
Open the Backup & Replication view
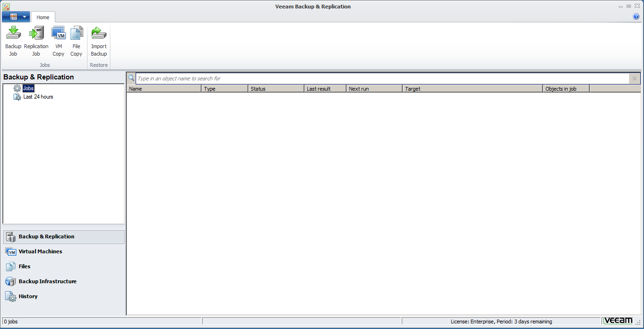pos(64,237)
